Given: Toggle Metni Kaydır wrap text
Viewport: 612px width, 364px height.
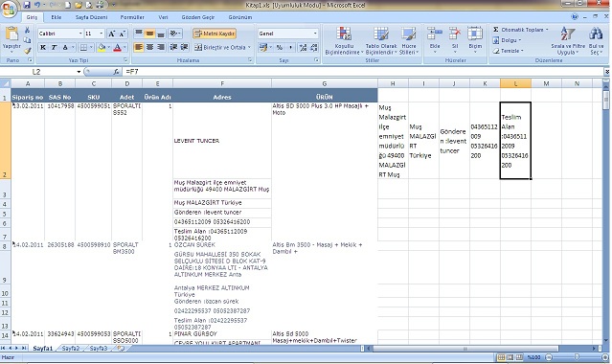Looking at the screenshot, I should pos(215,34).
